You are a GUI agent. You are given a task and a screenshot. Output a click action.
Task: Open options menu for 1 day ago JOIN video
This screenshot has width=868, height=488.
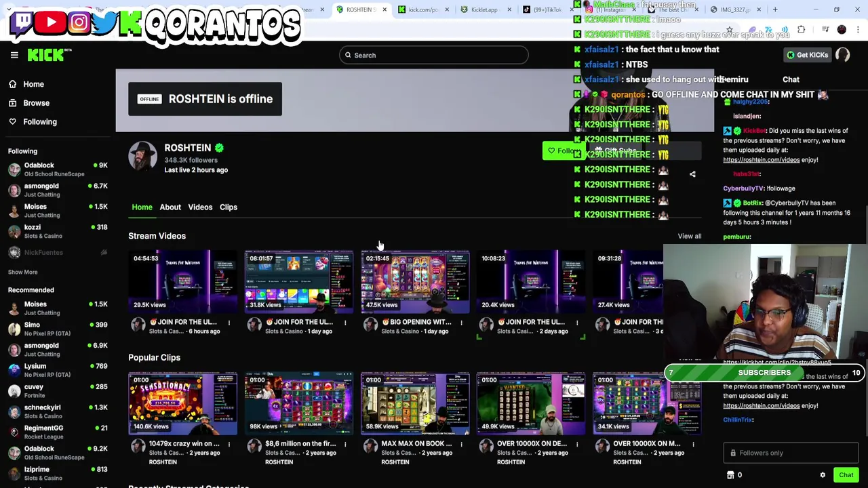pyautogui.click(x=345, y=323)
